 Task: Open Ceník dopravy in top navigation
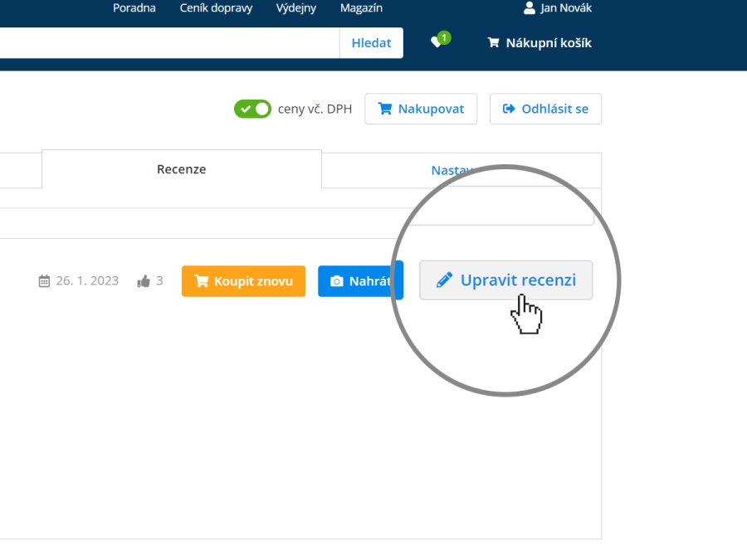[x=216, y=8]
